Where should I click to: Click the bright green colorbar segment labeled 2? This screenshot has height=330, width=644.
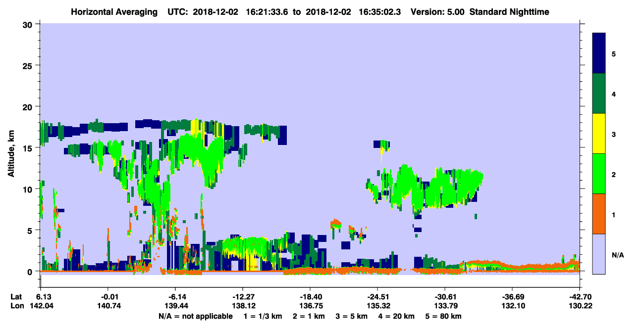599,174
